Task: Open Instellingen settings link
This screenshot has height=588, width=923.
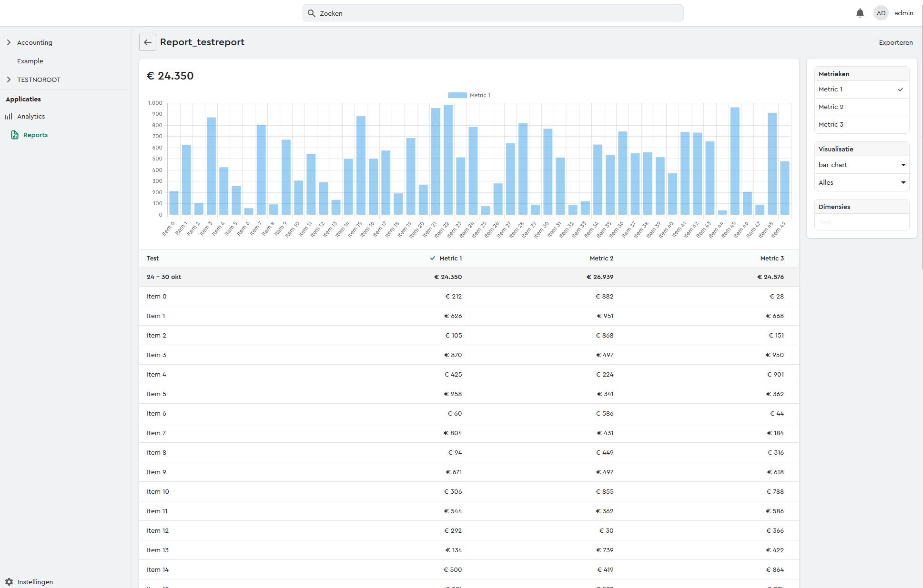Action: click(x=35, y=582)
